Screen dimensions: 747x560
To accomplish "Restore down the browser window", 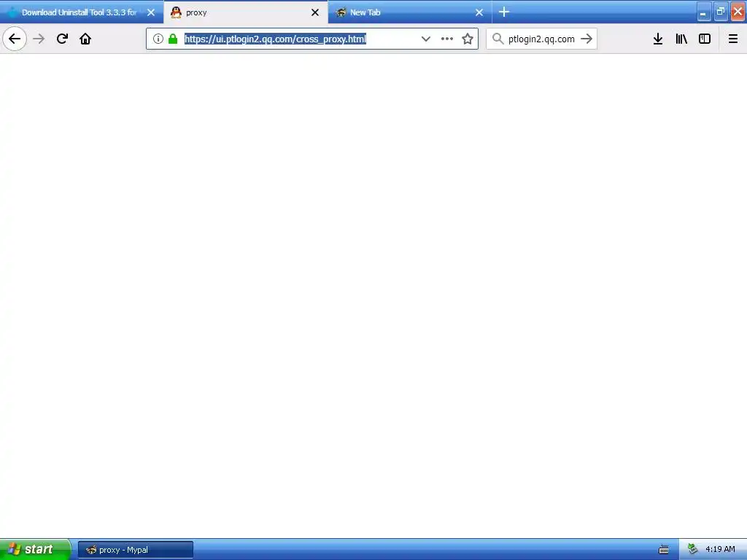I will pos(720,12).
